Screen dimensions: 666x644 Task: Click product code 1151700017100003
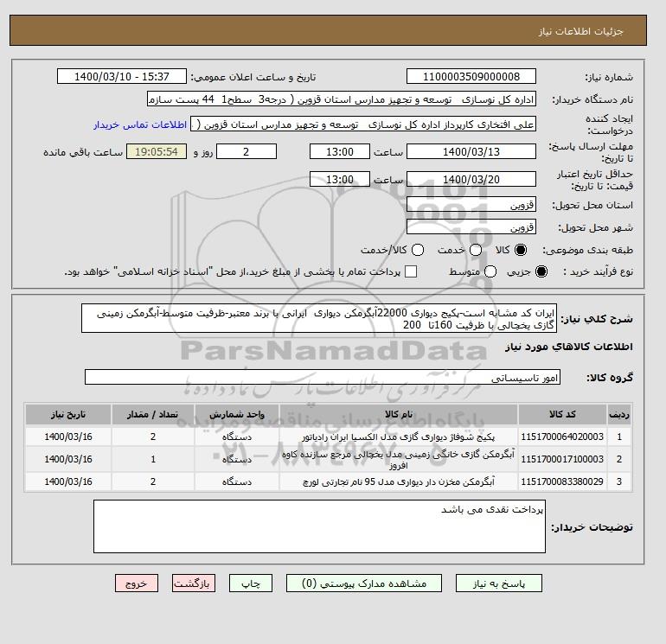pos(562,459)
